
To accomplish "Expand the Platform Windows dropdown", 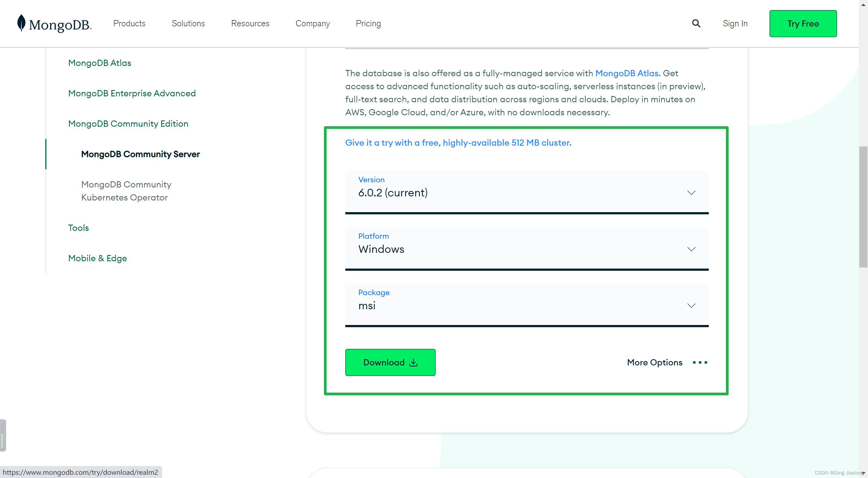I will [527, 249].
